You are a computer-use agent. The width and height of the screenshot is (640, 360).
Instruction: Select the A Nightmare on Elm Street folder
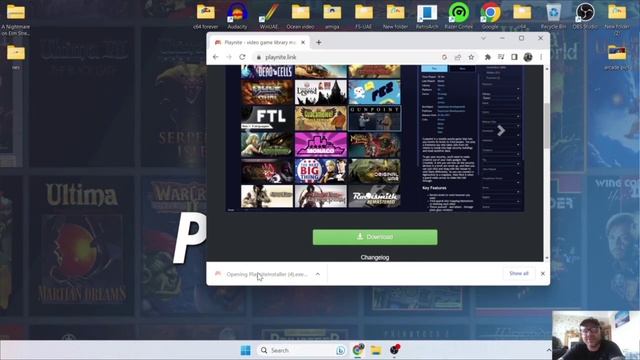pos(16,19)
